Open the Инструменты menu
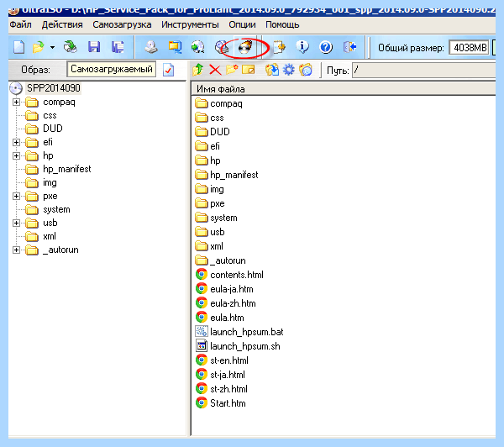This screenshot has width=504, height=447. [190, 24]
